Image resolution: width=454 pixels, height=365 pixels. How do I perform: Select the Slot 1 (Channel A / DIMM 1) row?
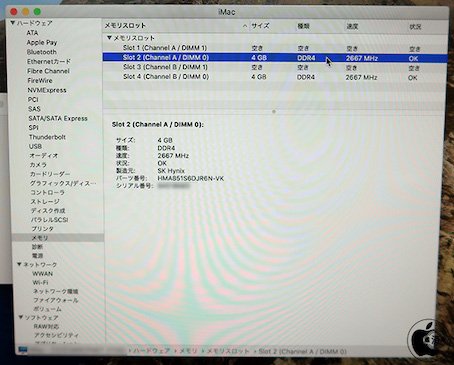(275, 48)
